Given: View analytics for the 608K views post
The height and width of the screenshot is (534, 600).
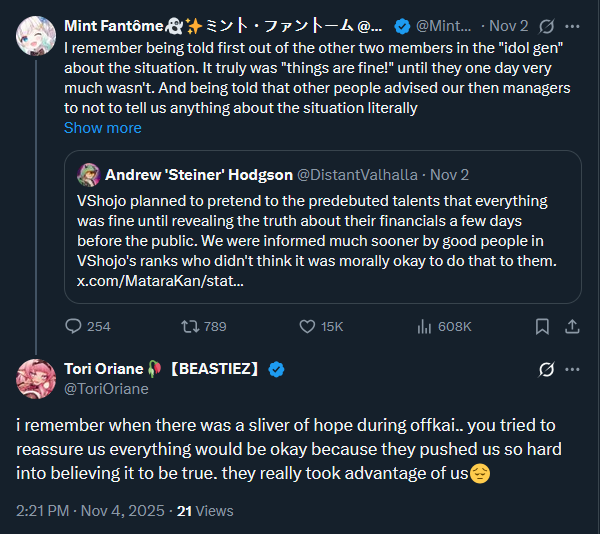Looking at the screenshot, I should point(423,326).
